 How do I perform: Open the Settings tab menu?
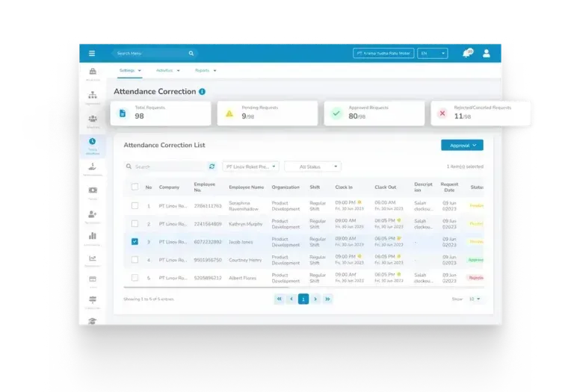point(130,70)
